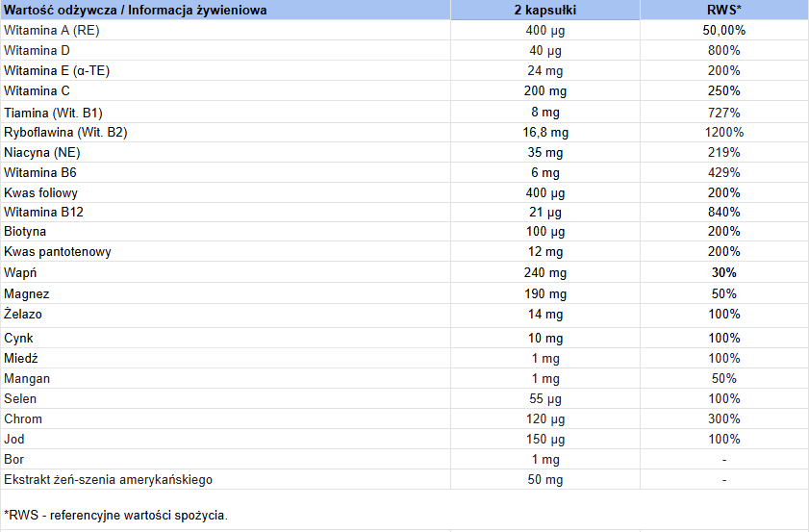Select the '55 µg' amount cell
Screen dimensions: 809x532
click(x=544, y=399)
